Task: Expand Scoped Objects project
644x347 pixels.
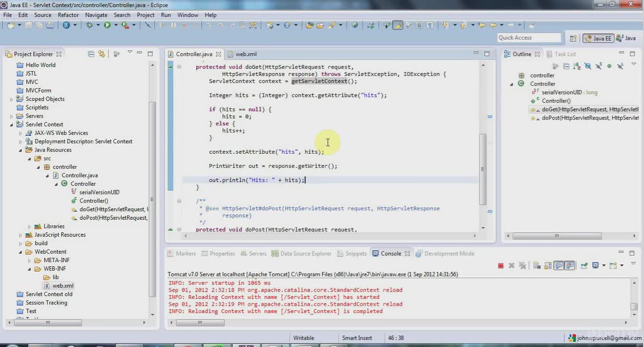Action: click(12, 99)
